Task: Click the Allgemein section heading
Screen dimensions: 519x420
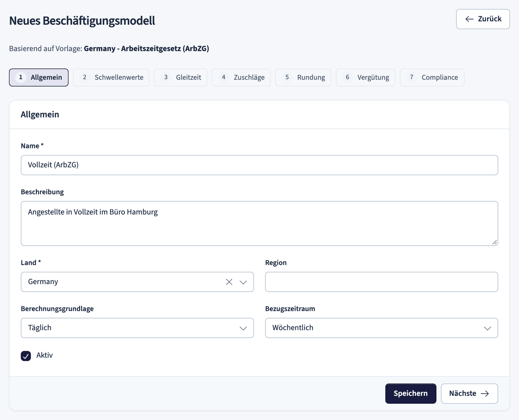Action: click(x=40, y=114)
